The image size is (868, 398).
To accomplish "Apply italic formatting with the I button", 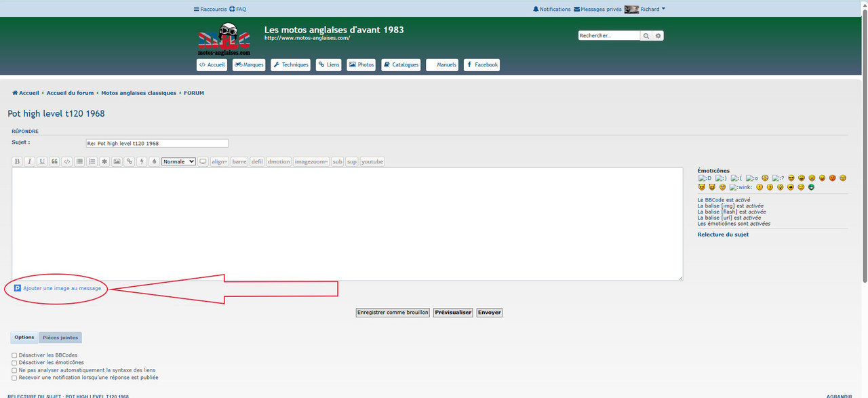I will 29,161.
